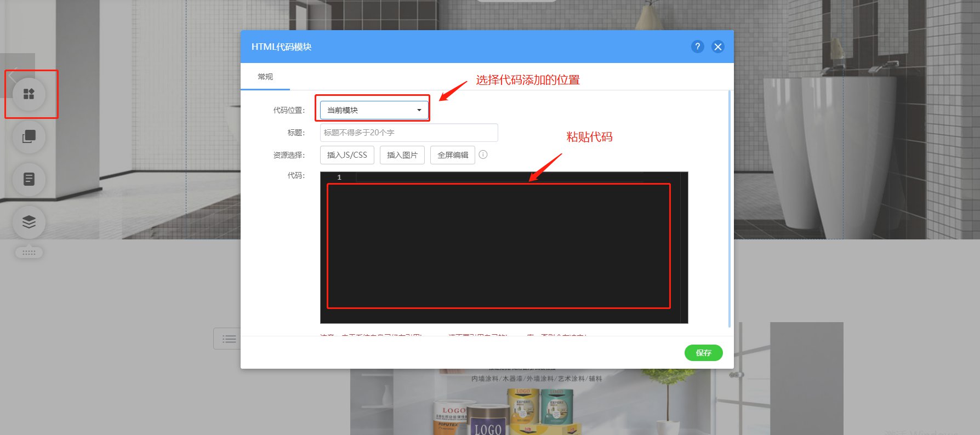980x435 pixels.
Task: Open the document sidebar icon
Action: point(29,179)
